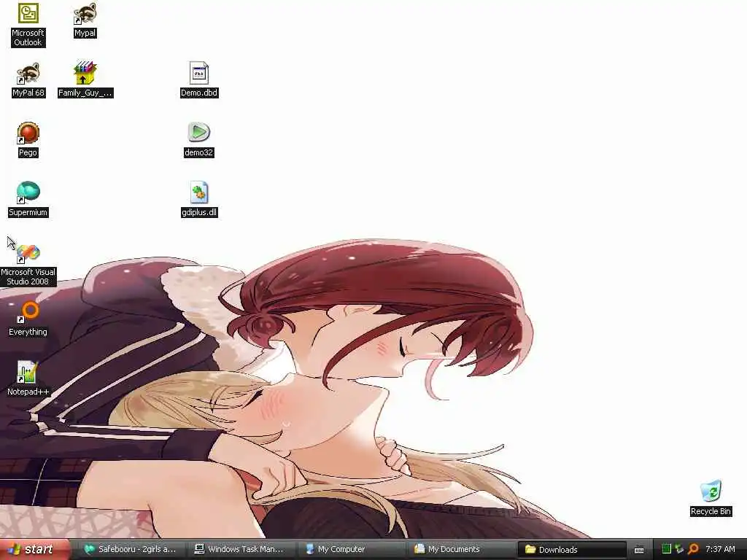Switch to Windows Task Manager taskbar button
The width and height of the screenshot is (747, 560).
tap(241, 550)
